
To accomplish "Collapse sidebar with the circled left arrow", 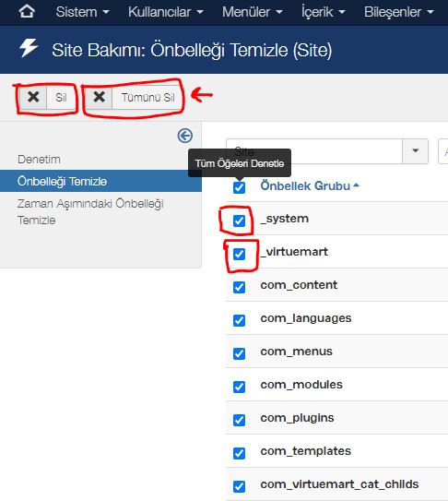I will (x=185, y=136).
